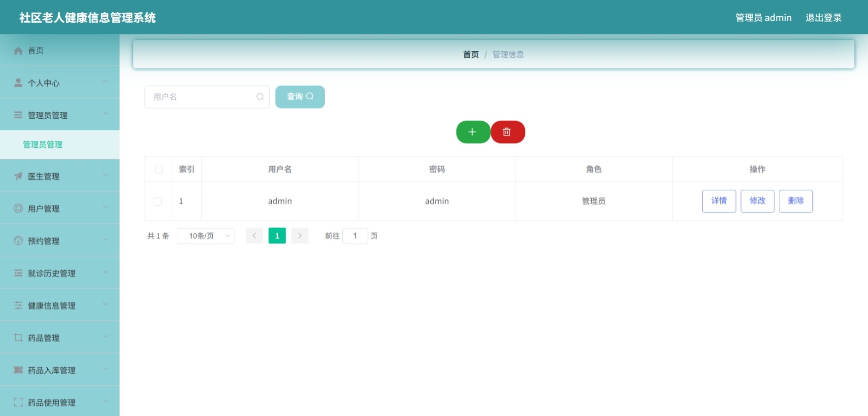Expand 药品使用管理 with its chevron arrow
The width and height of the screenshot is (868, 416).
click(105, 401)
